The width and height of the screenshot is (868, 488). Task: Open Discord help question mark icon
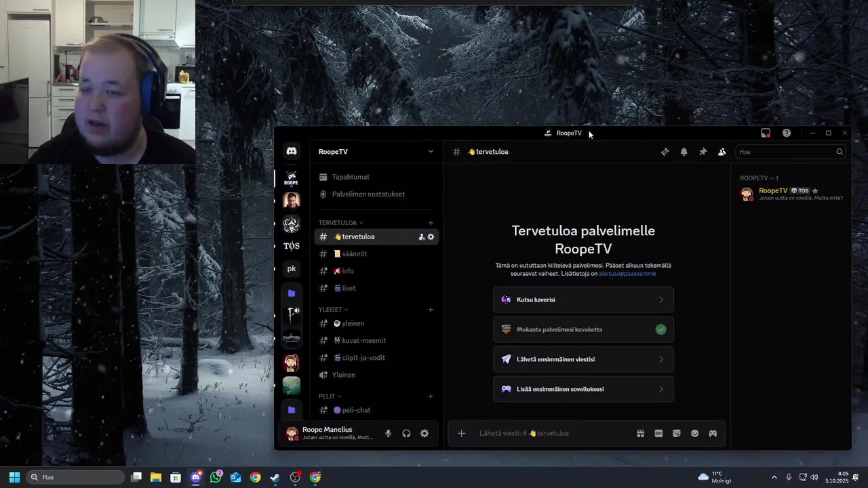(x=787, y=133)
